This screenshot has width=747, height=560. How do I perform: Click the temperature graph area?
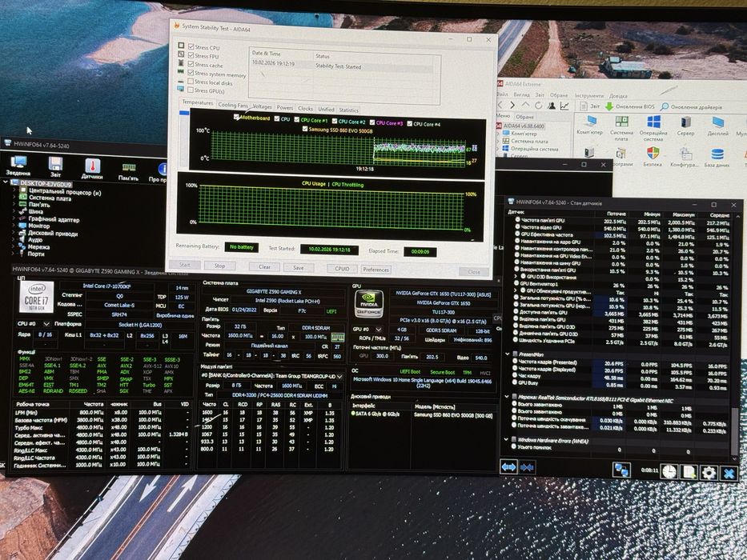[x=338, y=149]
